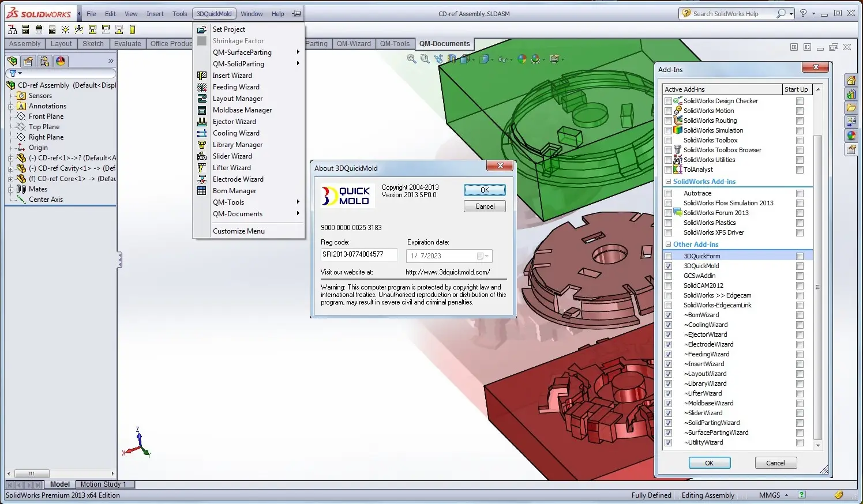The height and width of the screenshot is (504, 863).
Task: Enable the SolidWorks Simulation add-in checkbox
Action: (669, 130)
